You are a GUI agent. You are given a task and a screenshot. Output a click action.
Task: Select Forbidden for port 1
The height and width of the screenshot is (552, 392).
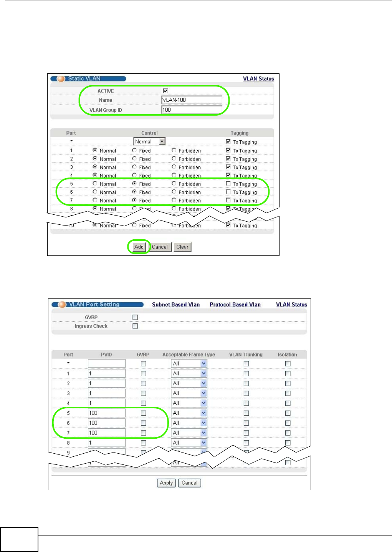pos(174,150)
